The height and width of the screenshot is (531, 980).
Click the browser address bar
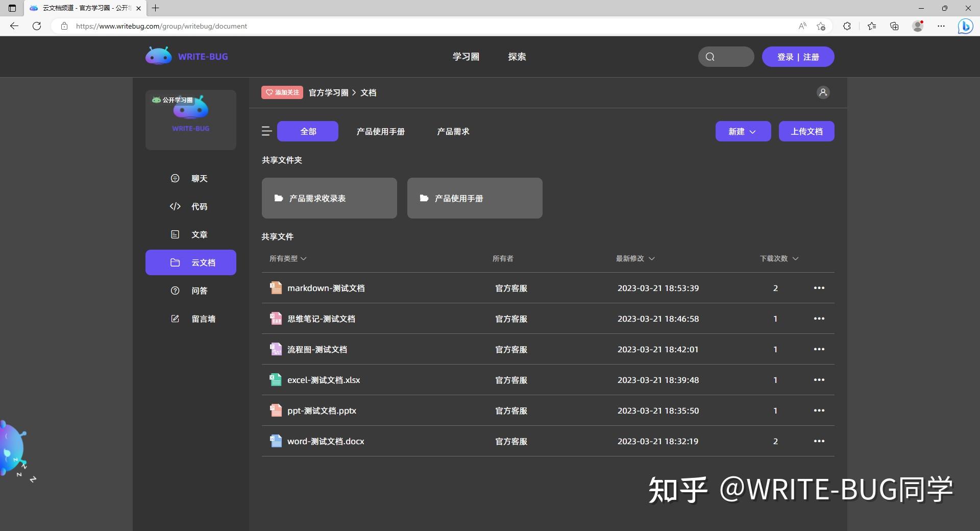coord(161,26)
